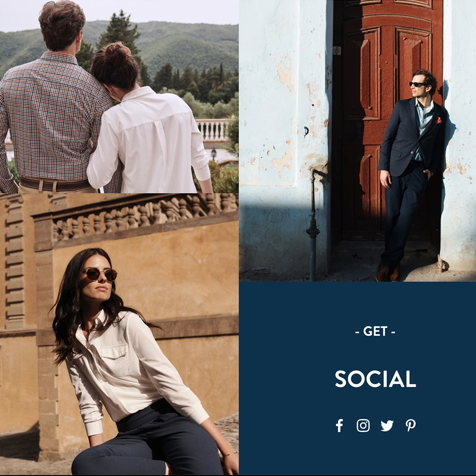Click the white balcony railing in garden
The width and height of the screenshot is (476, 476).
213,130
